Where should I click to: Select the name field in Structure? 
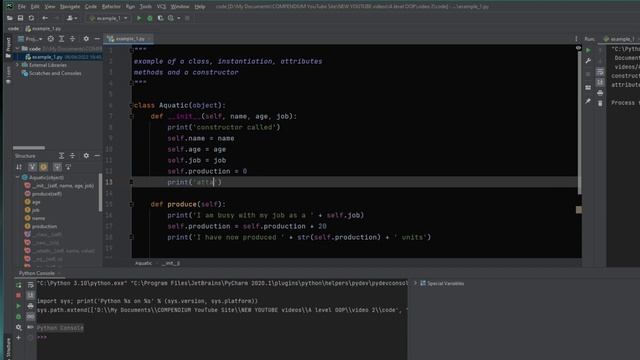[35, 218]
